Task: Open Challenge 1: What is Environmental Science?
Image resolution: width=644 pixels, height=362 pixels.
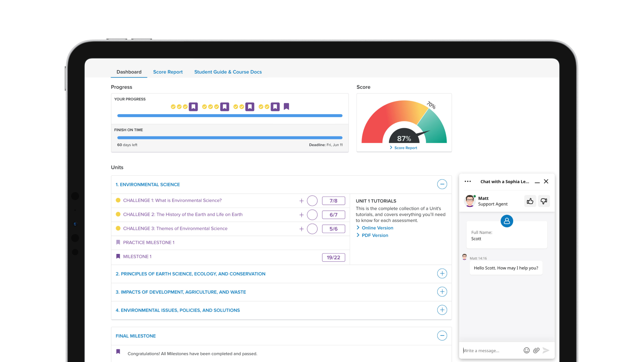Action: click(172, 200)
